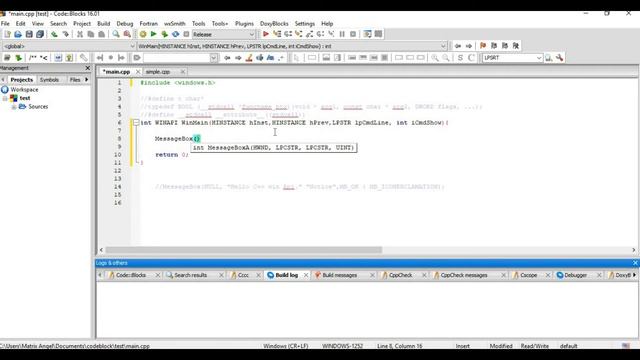Save the current file with the floppy icon

(x=29, y=34)
